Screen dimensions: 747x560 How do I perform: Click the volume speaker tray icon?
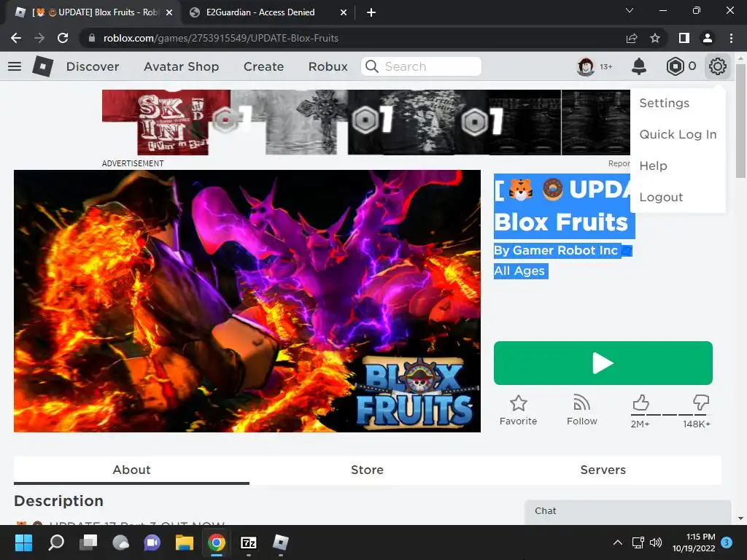656,542
